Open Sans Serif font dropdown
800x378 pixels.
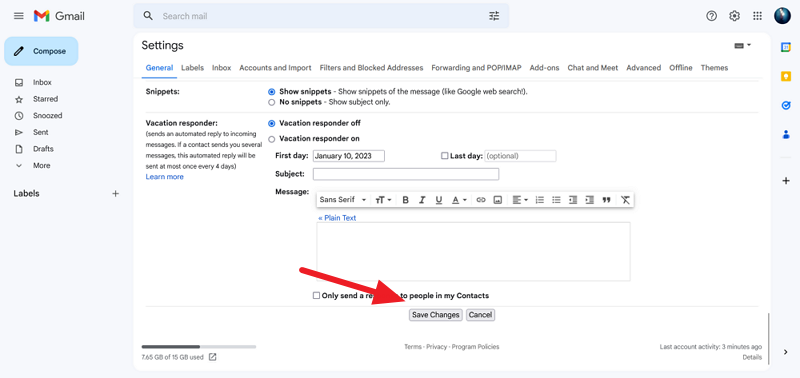pos(343,200)
